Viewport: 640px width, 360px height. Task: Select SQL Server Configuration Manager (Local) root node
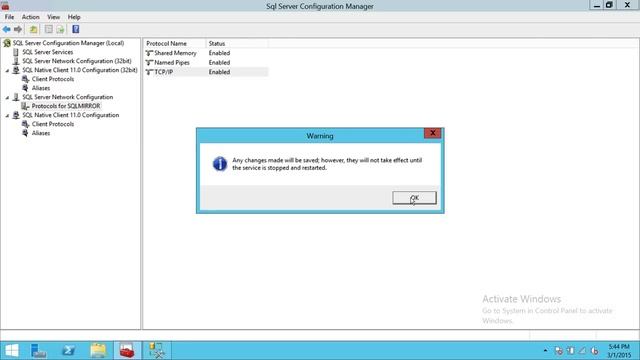pyautogui.click(x=68, y=43)
